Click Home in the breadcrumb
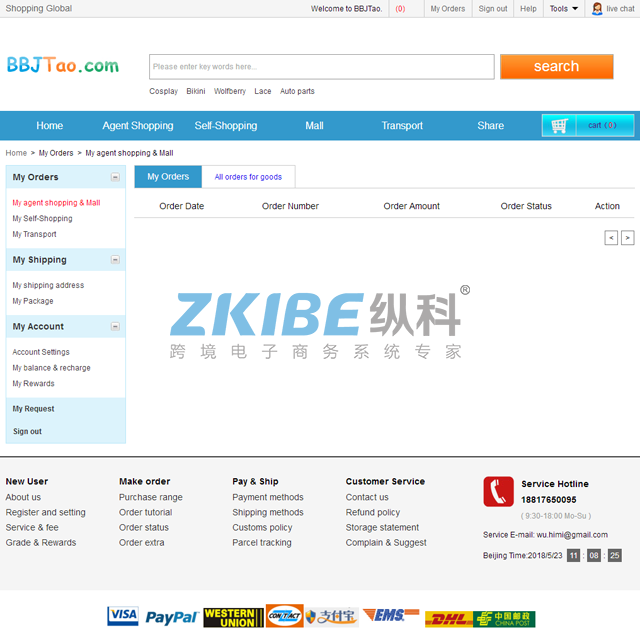 (16, 153)
